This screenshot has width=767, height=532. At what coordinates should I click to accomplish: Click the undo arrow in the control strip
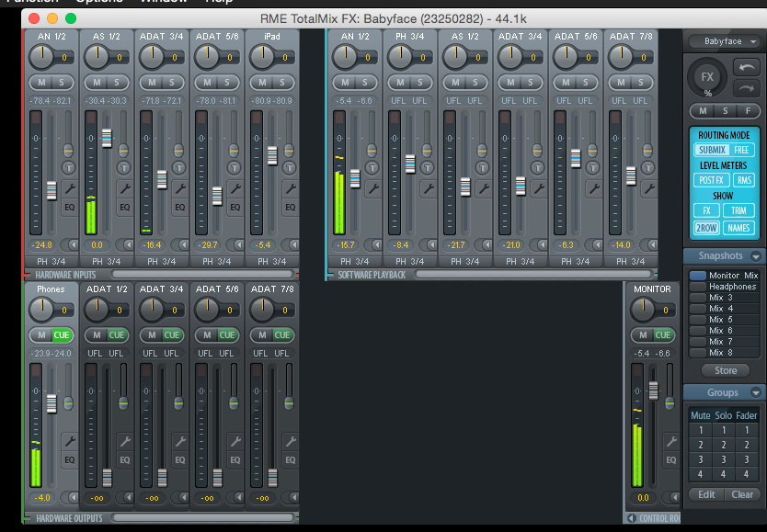coord(747,68)
